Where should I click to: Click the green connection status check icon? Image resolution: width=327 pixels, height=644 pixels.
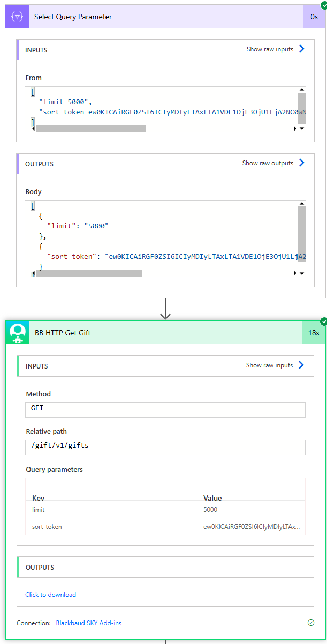click(311, 623)
